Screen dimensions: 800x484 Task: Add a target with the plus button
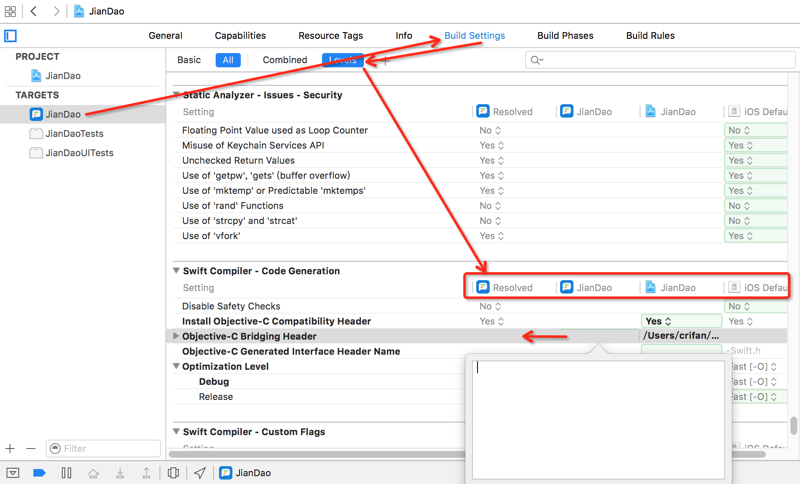[10, 449]
